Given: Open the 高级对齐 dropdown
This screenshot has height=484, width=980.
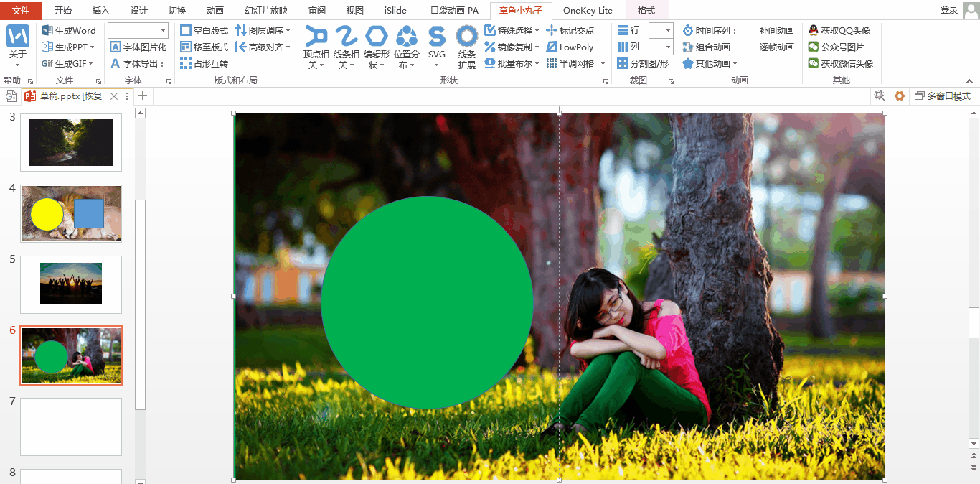Looking at the screenshot, I should click(263, 47).
